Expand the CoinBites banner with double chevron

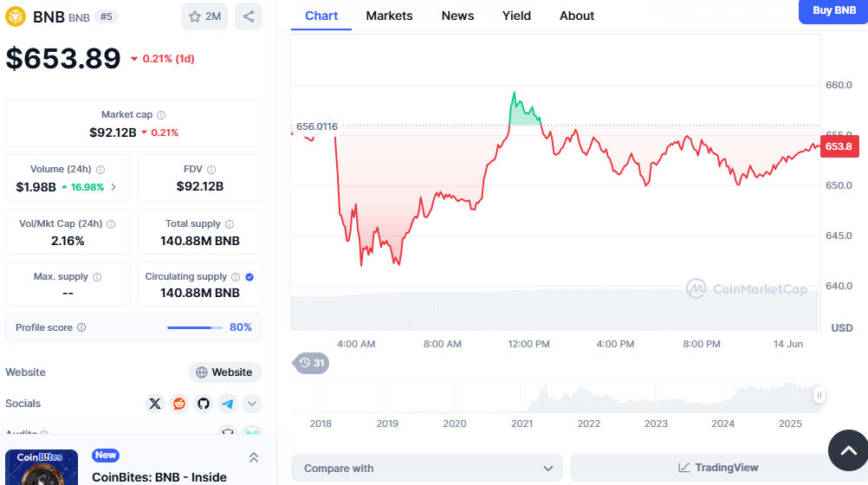point(254,457)
